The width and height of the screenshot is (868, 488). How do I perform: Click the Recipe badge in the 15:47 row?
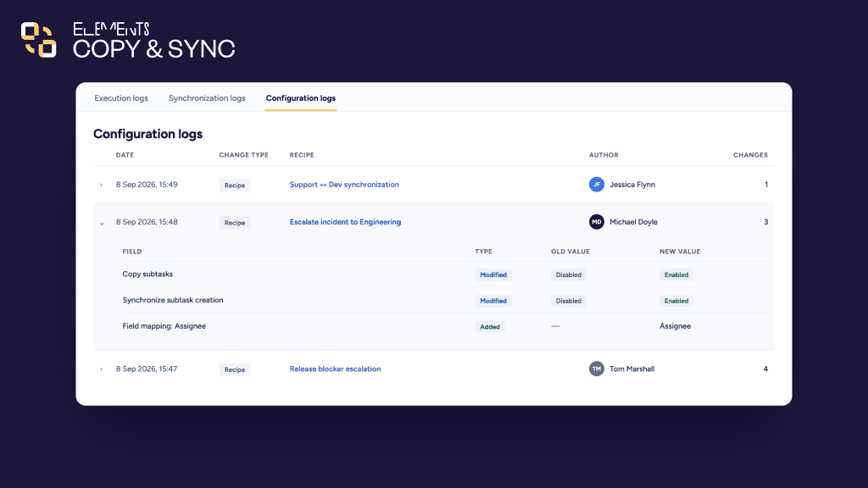coord(235,369)
